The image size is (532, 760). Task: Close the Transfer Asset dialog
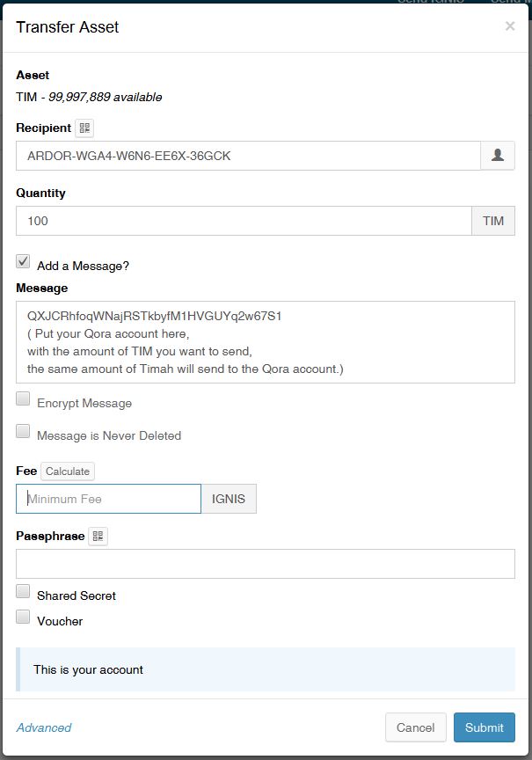pyautogui.click(x=510, y=26)
